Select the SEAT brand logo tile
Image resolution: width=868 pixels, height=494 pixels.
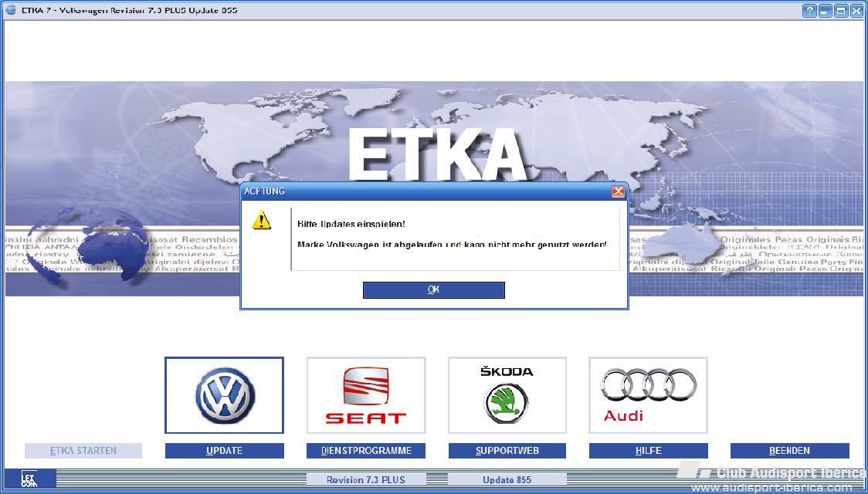click(366, 395)
